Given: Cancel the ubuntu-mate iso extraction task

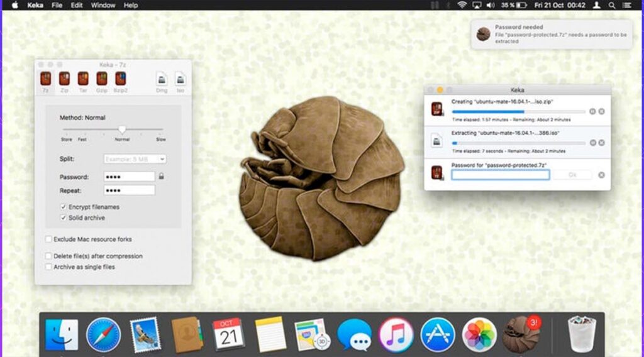Looking at the screenshot, I should coord(601,143).
